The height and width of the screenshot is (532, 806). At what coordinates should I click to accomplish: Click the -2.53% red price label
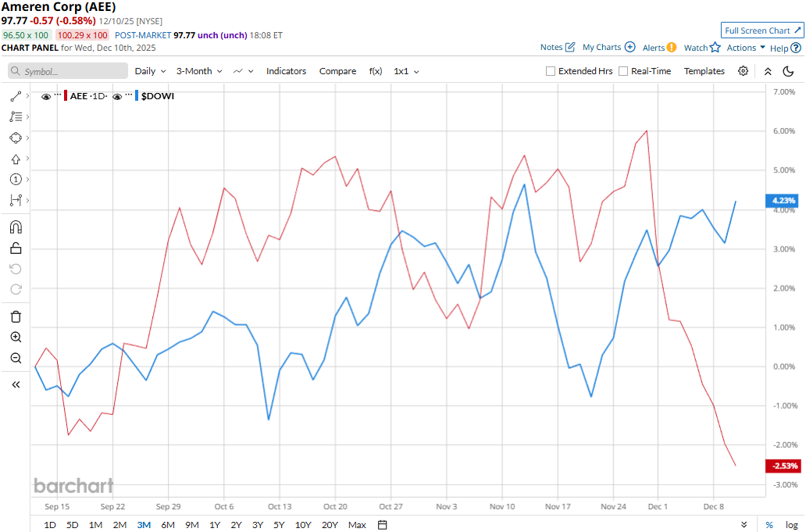pyautogui.click(x=782, y=466)
